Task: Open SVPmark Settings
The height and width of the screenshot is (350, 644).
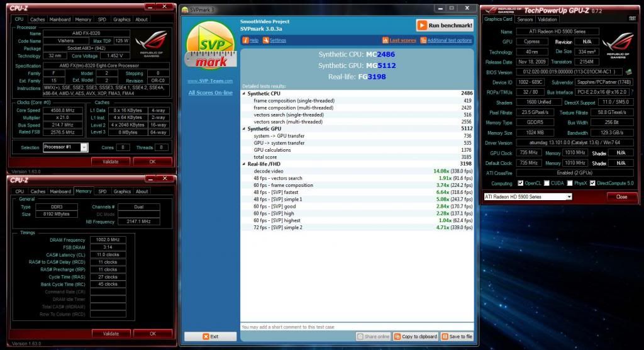Action: 277,40
